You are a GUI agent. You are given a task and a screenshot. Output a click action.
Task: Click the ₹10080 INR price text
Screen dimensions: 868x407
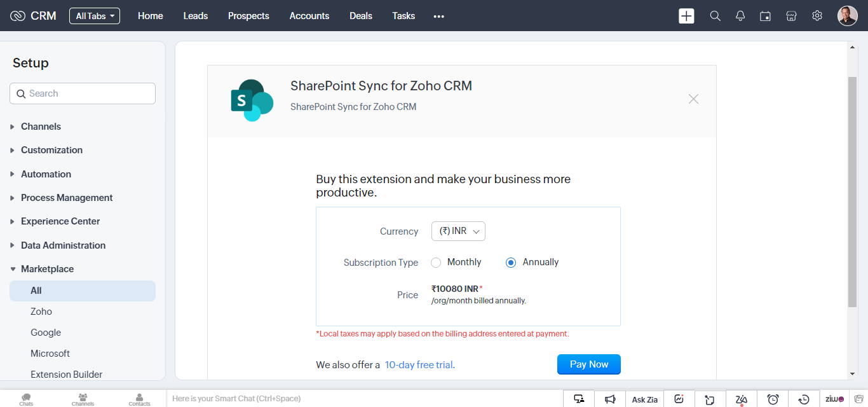[455, 289]
